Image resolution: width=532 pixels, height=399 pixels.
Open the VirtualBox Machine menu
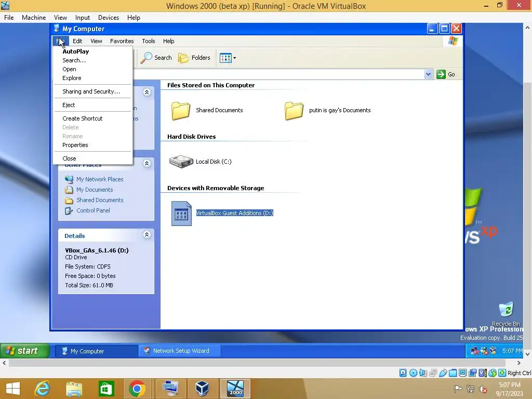click(34, 18)
